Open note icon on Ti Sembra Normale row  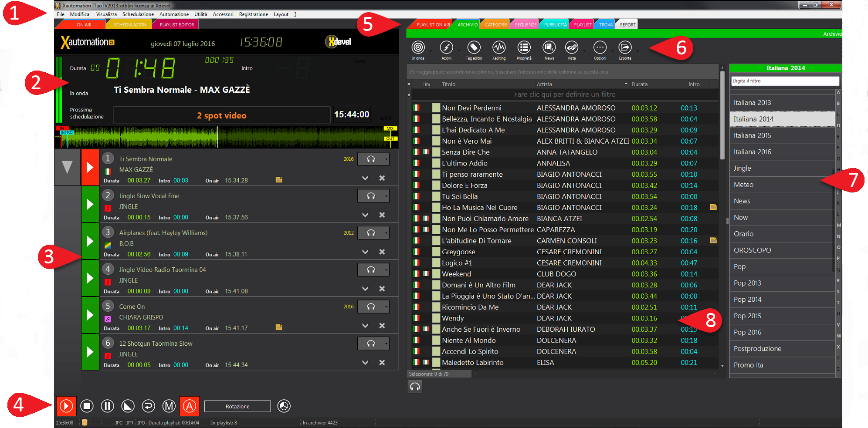[x=279, y=180]
